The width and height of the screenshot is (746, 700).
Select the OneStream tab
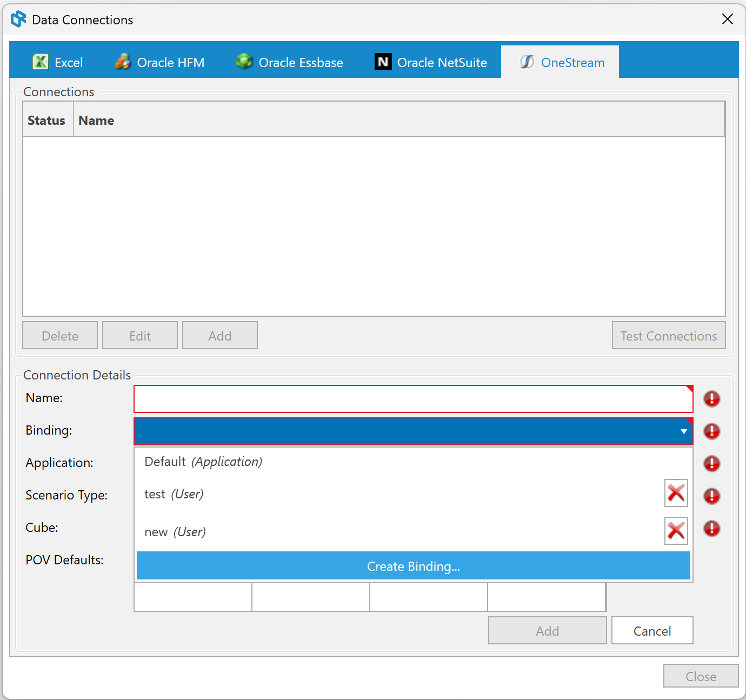[x=560, y=62]
